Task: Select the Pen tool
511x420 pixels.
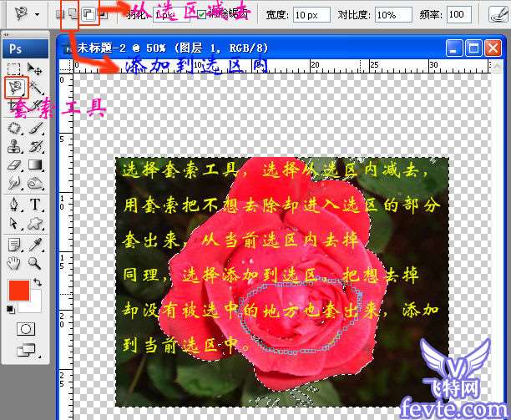Action: pyautogui.click(x=14, y=205)
